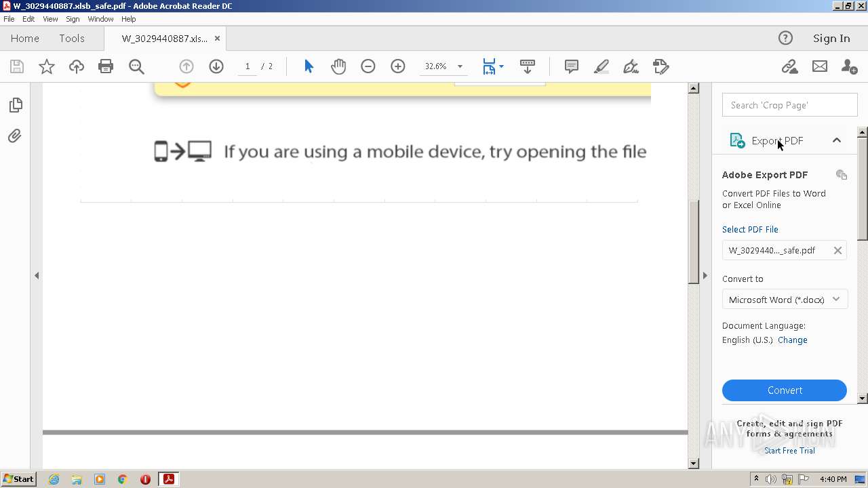Launch Chrome from the taskbar
Screen dimensions: 868x488
pyautogui.click(x=122, y=479)
